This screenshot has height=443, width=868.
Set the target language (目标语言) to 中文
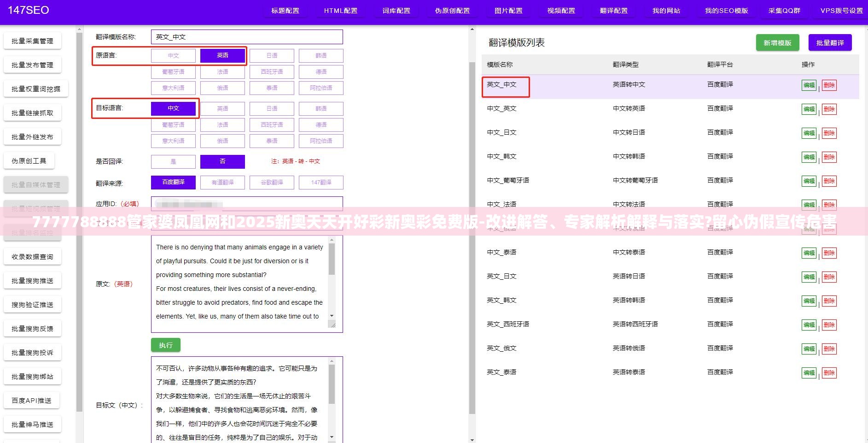[173, 109]
